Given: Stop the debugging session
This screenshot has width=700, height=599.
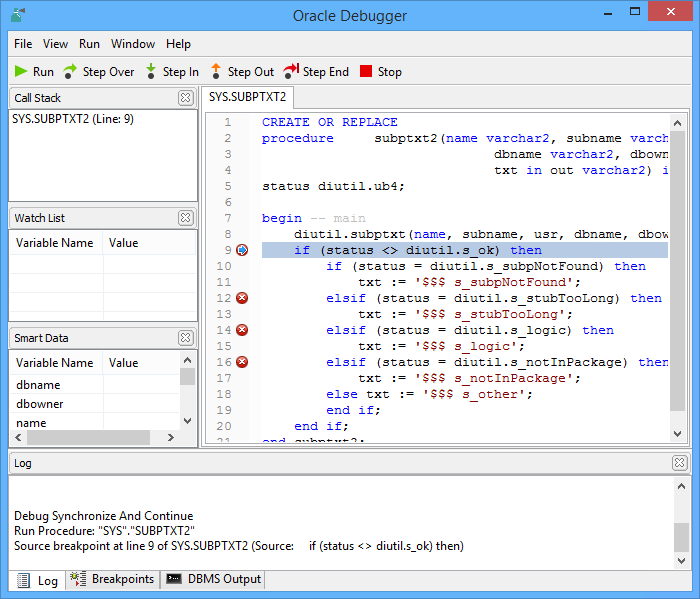Looking at the screenshot, I should pyautogui.click(x=381, y=71).
